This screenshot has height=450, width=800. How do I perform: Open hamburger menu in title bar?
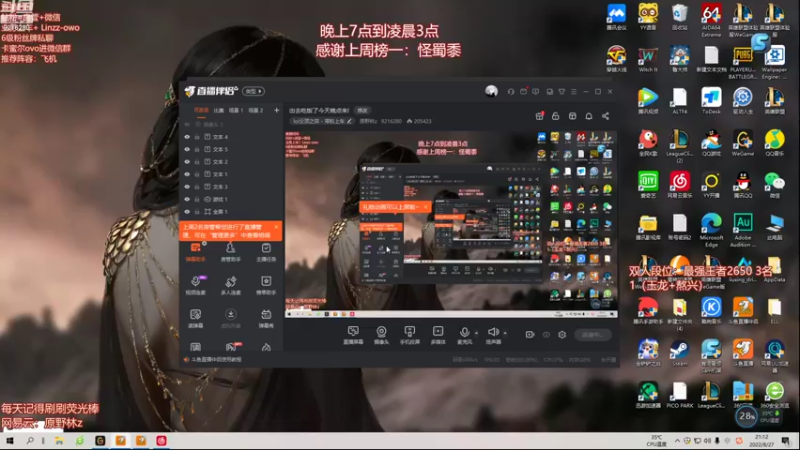click(x=574, y=92)
